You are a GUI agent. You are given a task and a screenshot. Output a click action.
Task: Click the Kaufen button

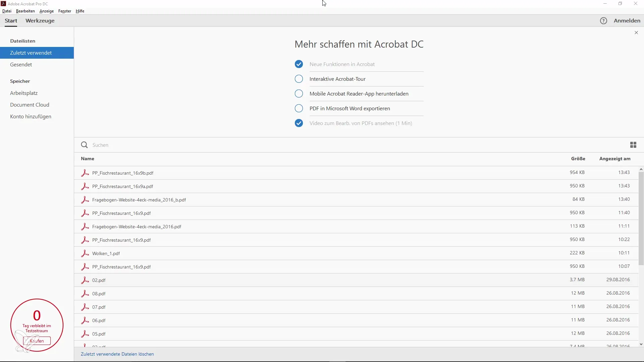point(37,341)
